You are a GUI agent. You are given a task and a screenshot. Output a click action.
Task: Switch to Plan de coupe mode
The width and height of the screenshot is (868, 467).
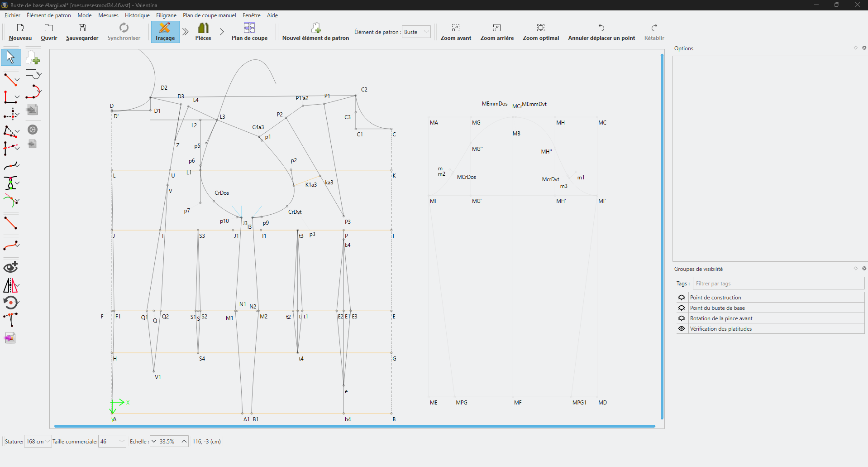coord(249,32)
